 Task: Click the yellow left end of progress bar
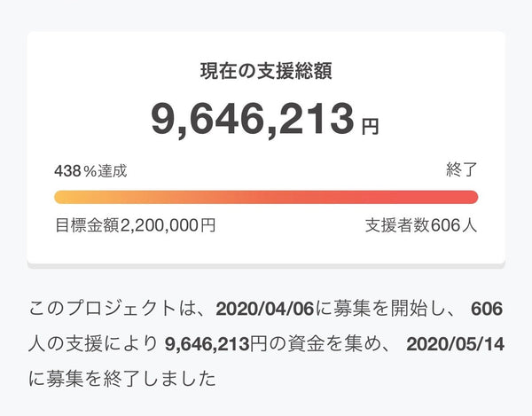[x=62, y=197]
